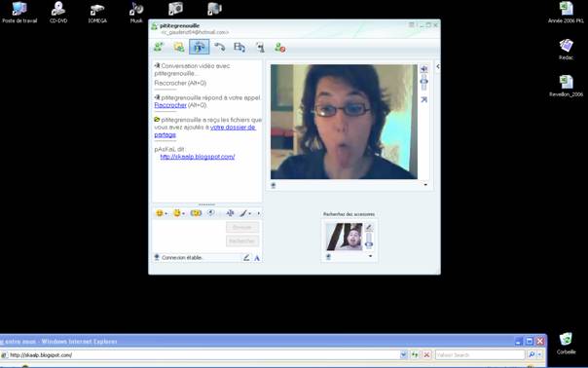Adjust the speaker volume slider
588x368 pixels.
[423, 82]
